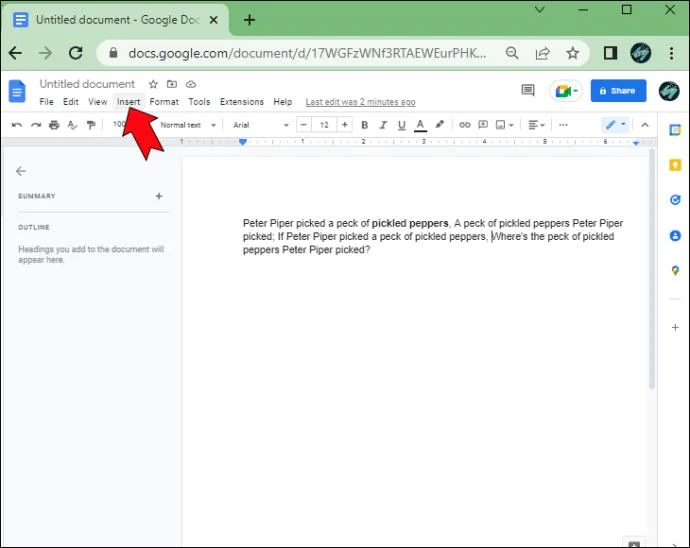Click the docs.google.com address bar
This screenshot has height=548, width=690.
point(307,53)
